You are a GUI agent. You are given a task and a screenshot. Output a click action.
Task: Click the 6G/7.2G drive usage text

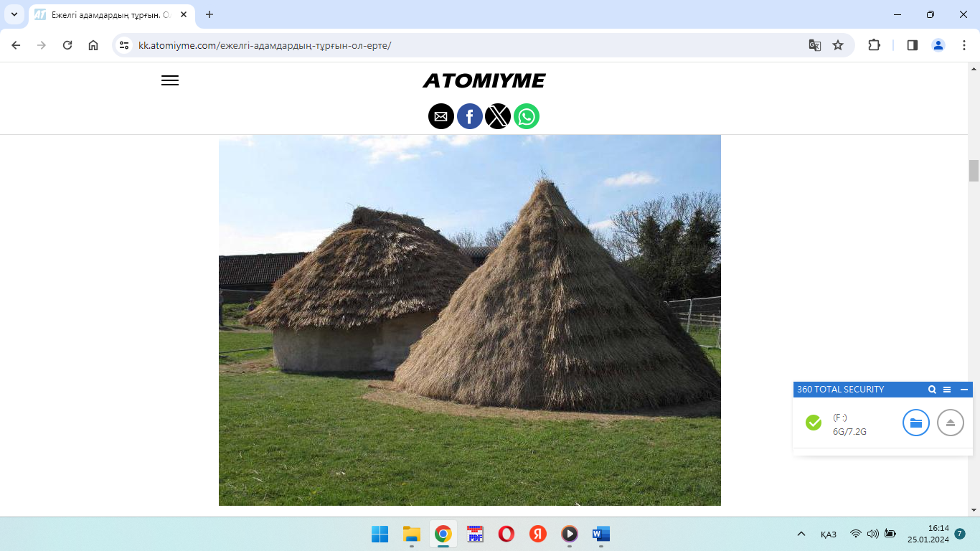click(x=849, y=432)
